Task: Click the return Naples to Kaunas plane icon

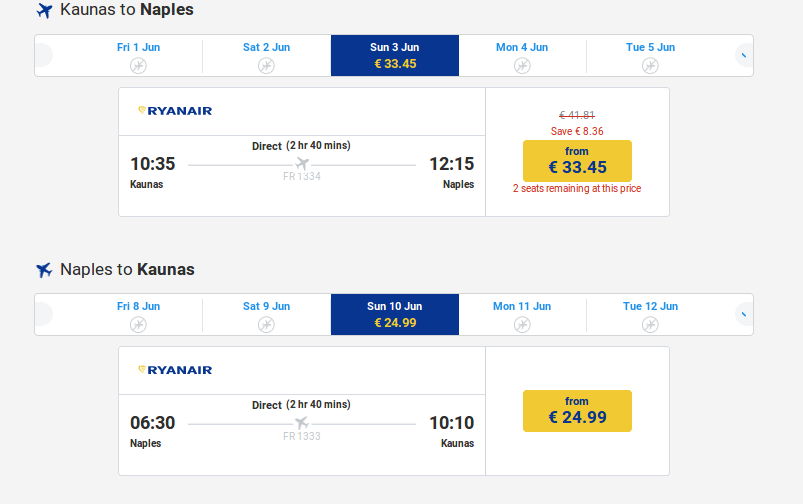Action: tap(45, 270)
